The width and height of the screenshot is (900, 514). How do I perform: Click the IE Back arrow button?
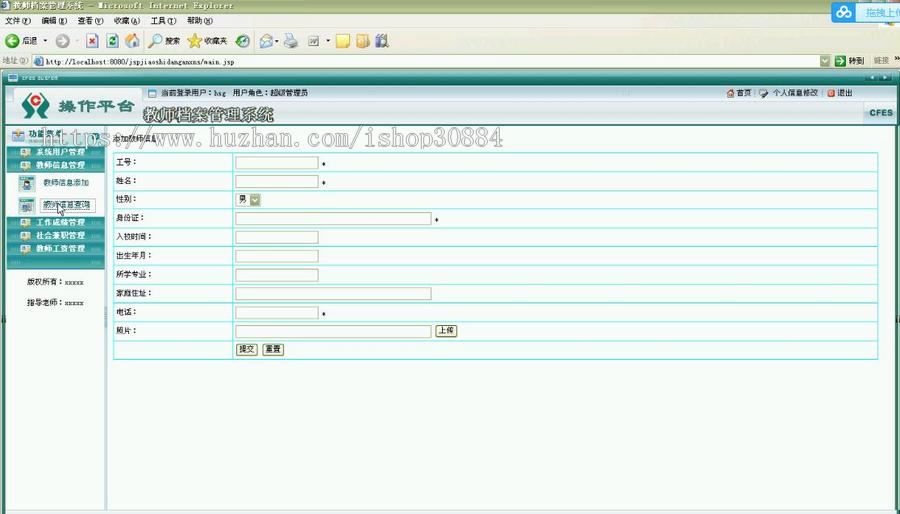tap(13, 41)
